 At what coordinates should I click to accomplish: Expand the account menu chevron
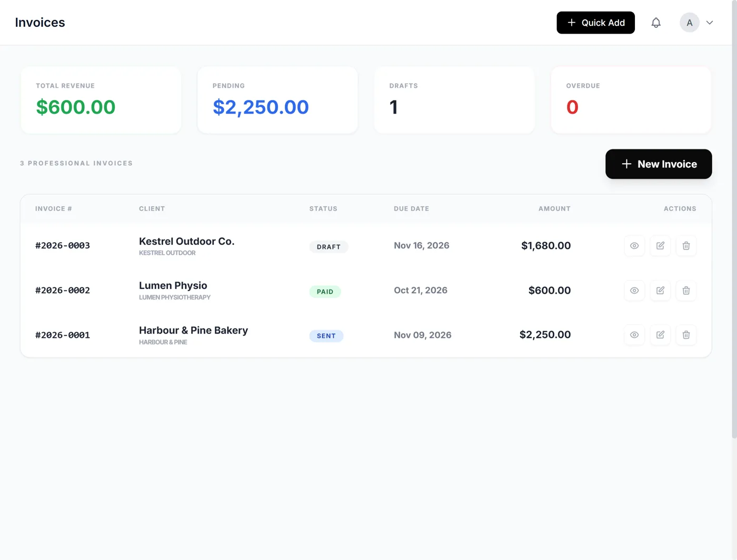click(x=710, y=23)
